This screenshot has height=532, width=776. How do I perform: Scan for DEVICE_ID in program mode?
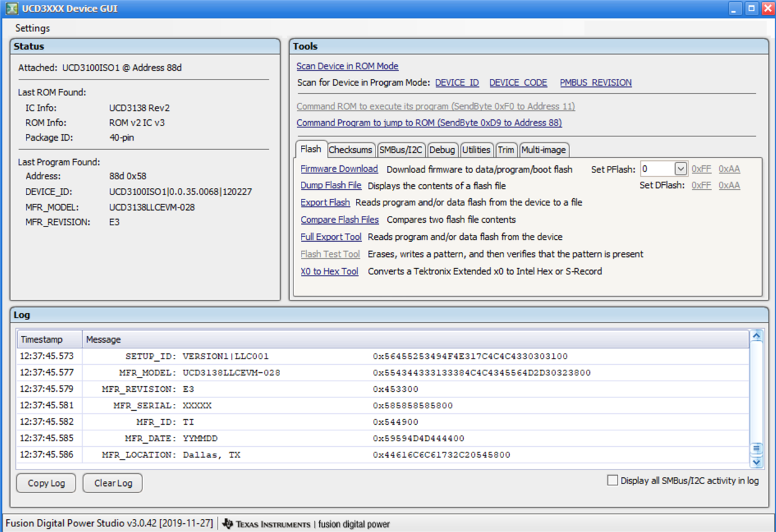tap(457, 83)
